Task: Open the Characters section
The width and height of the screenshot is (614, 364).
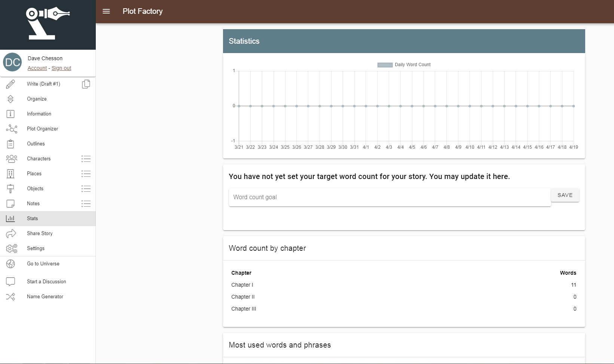Action: coord(39,158)
